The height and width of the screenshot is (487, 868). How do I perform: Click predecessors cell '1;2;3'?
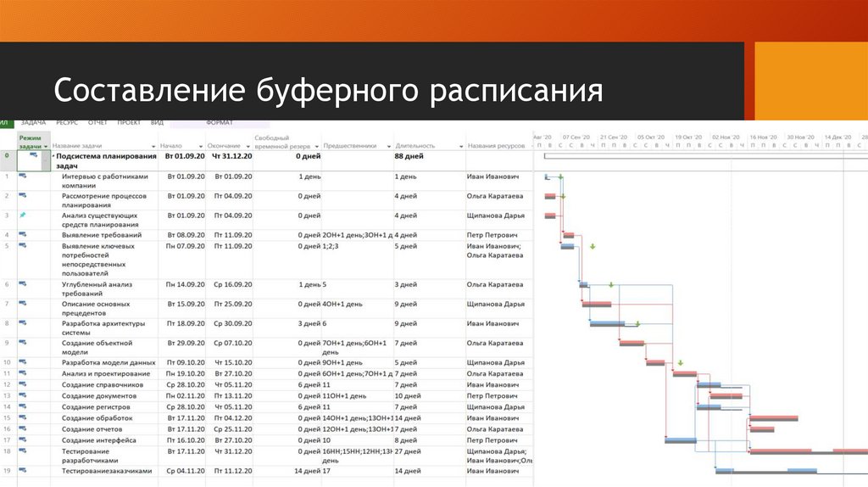coord(330,245)
